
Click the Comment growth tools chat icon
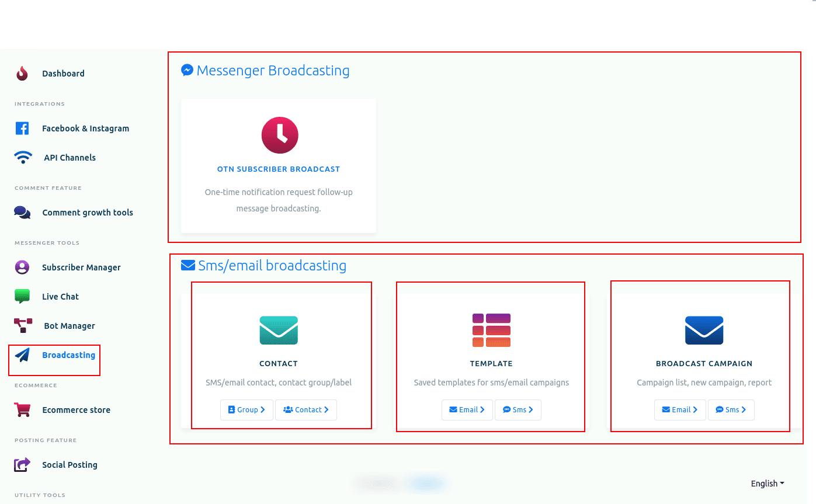[22, 213]
